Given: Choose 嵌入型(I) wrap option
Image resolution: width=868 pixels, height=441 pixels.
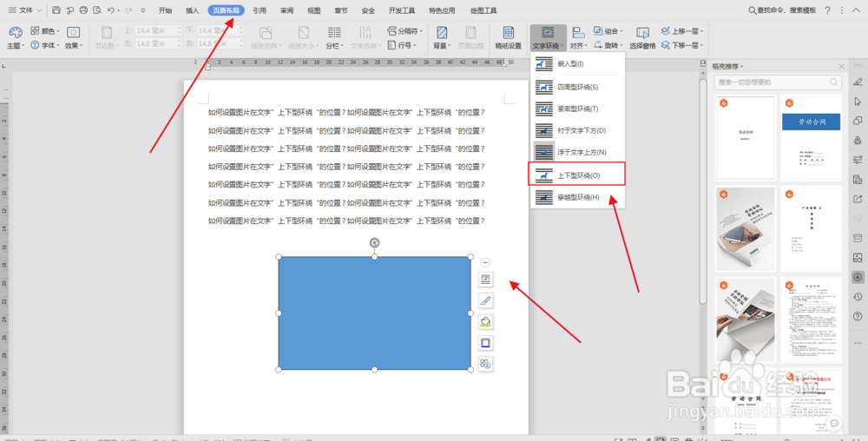Looking at the screenshot, I should click(577, 64).
